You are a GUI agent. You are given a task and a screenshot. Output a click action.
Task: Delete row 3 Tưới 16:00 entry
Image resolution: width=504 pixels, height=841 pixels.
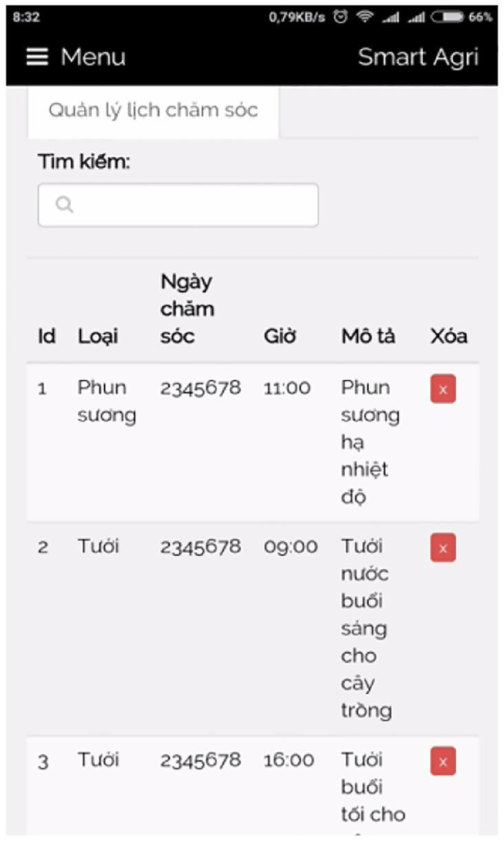click(x=443, y=761)
